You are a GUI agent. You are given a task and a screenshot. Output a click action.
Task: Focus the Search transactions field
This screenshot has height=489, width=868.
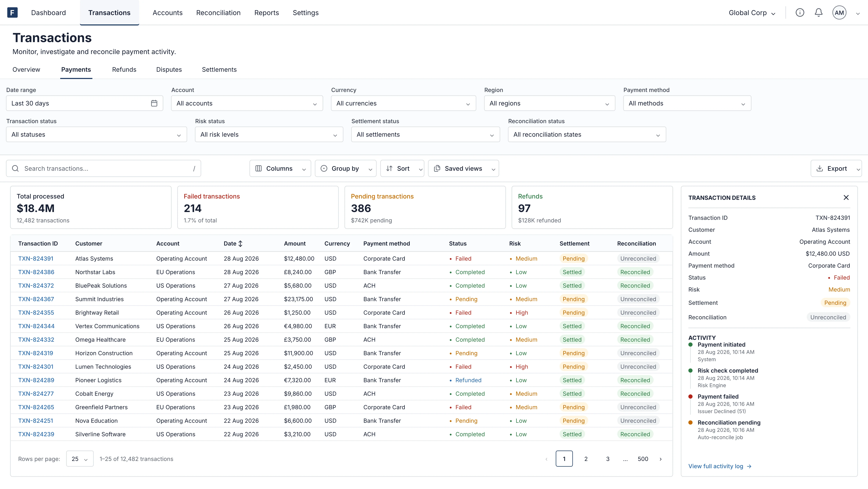[103, 168]
